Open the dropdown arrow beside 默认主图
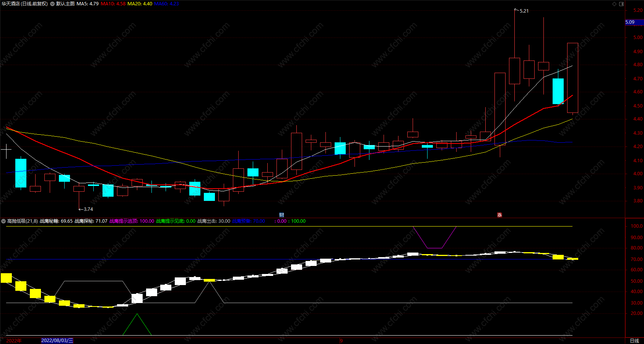 coord(52,4)
